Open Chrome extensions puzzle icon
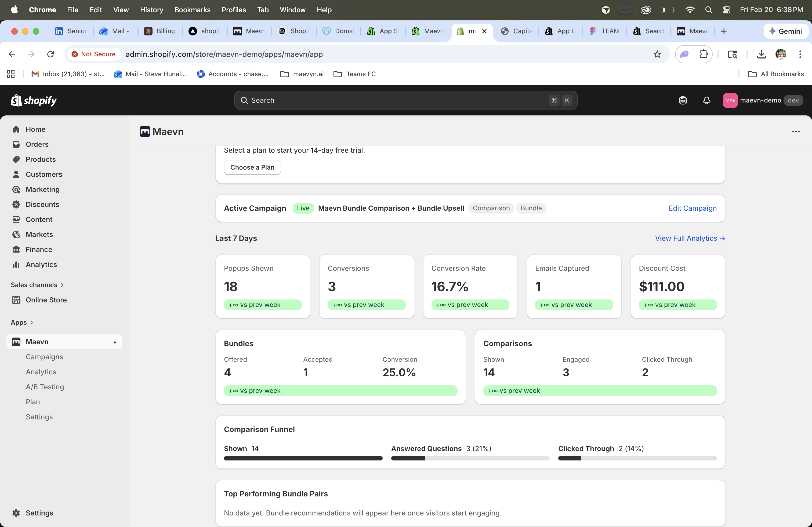 [x=704, y=54]
